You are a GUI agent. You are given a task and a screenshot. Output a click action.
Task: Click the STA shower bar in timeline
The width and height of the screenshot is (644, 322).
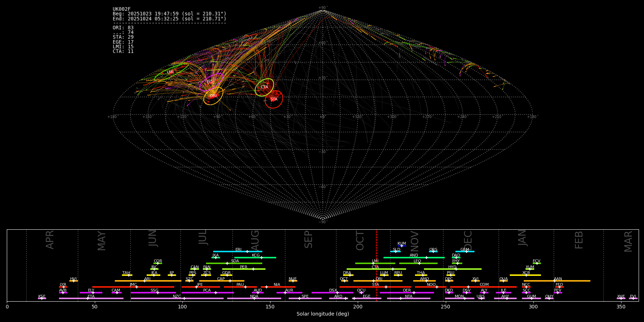[x=375, y=287]
